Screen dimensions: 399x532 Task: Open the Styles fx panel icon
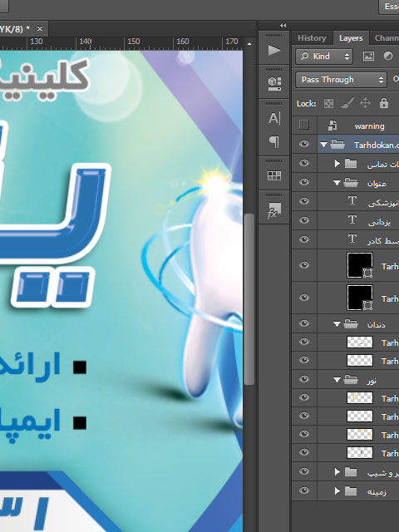pos(274,209)
